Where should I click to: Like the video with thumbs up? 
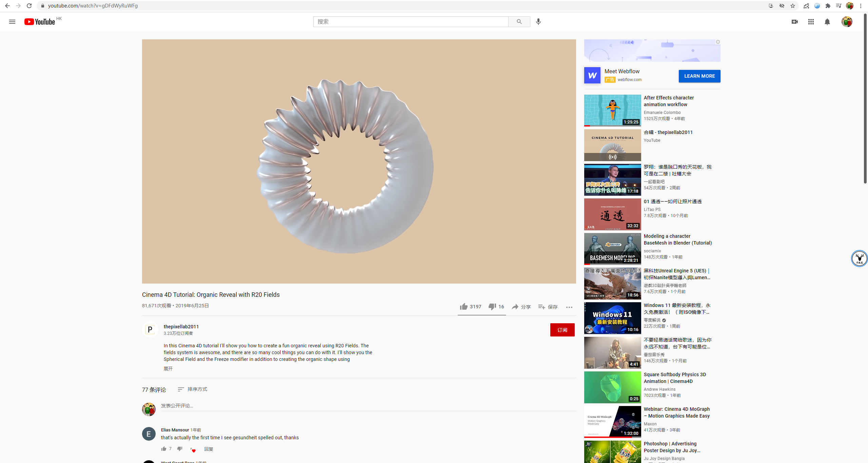click(463, 307)
